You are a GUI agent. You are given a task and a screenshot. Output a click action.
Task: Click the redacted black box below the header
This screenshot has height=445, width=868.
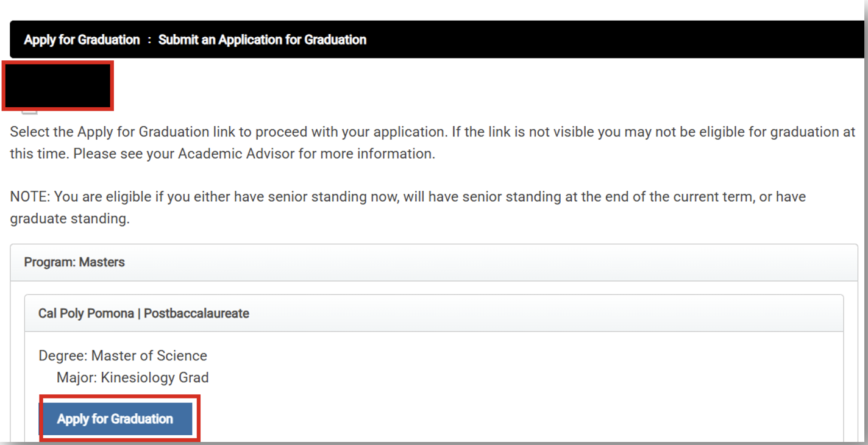[x=58, y=86]
